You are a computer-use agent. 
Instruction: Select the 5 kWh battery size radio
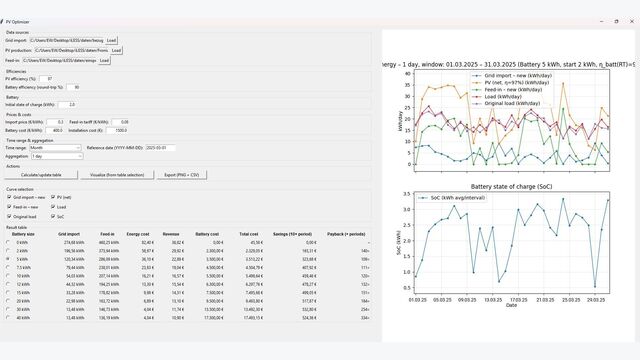click(x=8, y=259)
